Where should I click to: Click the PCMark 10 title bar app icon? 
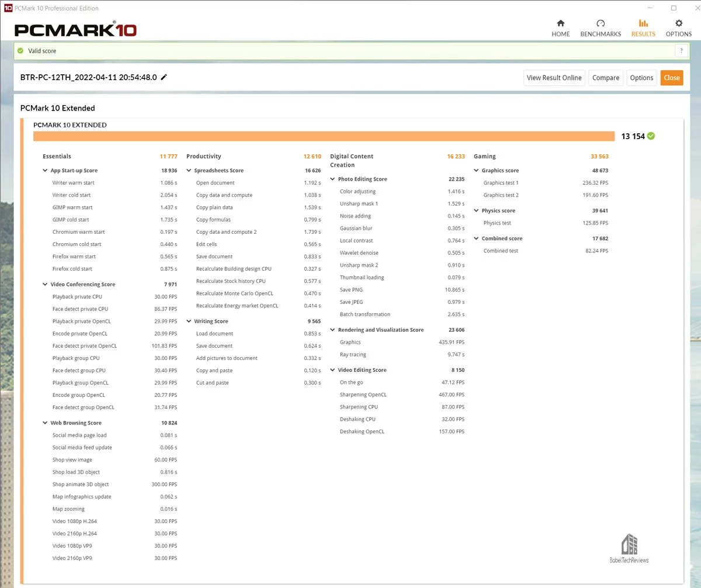pos(8,8)
